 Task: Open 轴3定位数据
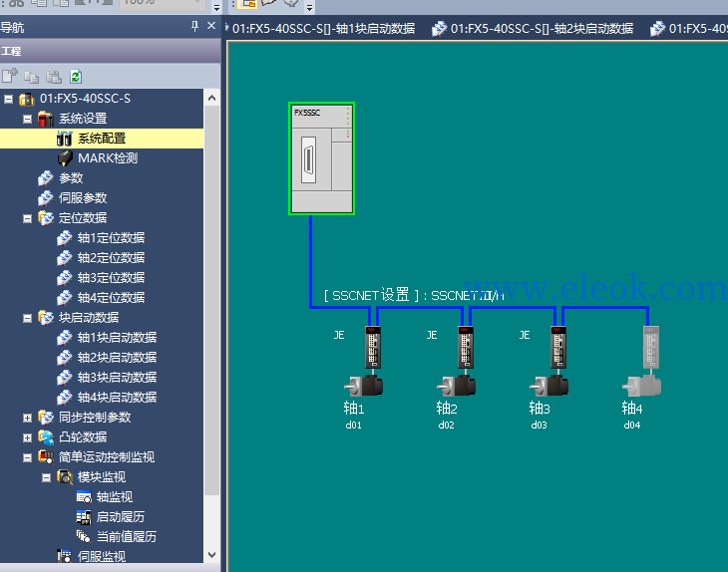[111, 278]
